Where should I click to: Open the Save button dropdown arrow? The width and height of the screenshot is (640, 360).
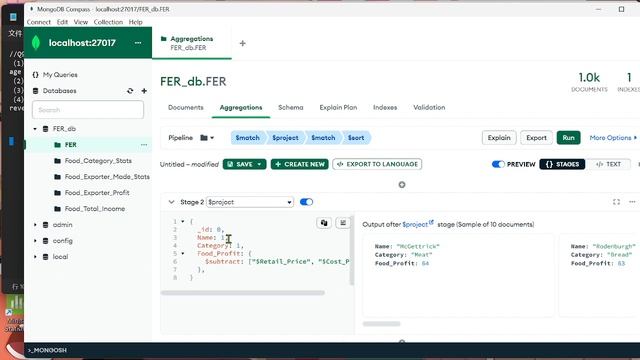[259, 164]
